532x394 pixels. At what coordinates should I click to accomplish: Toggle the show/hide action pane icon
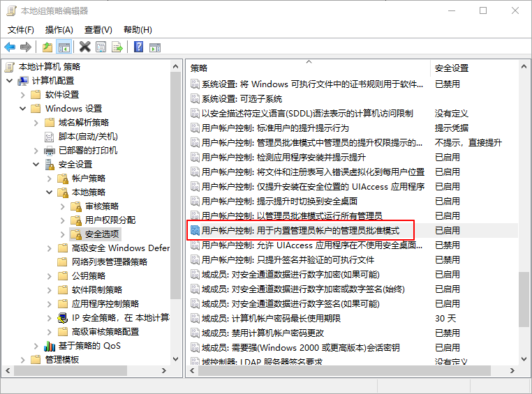(155, 47)
